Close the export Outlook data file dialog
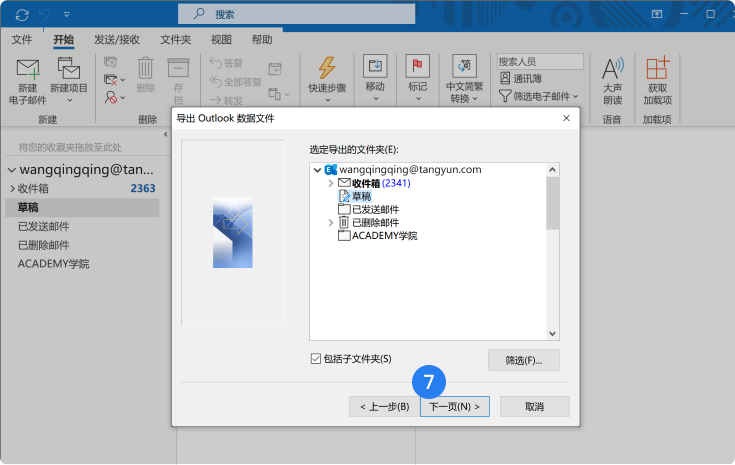This screenshot has width=735, height=465. 566,118
